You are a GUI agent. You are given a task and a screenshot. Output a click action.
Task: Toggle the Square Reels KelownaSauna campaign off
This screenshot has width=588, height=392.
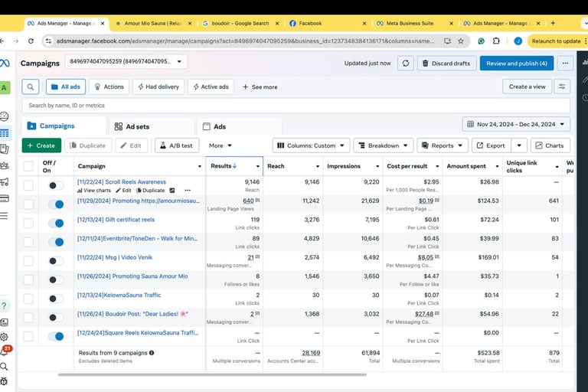[x=56, y=336]
